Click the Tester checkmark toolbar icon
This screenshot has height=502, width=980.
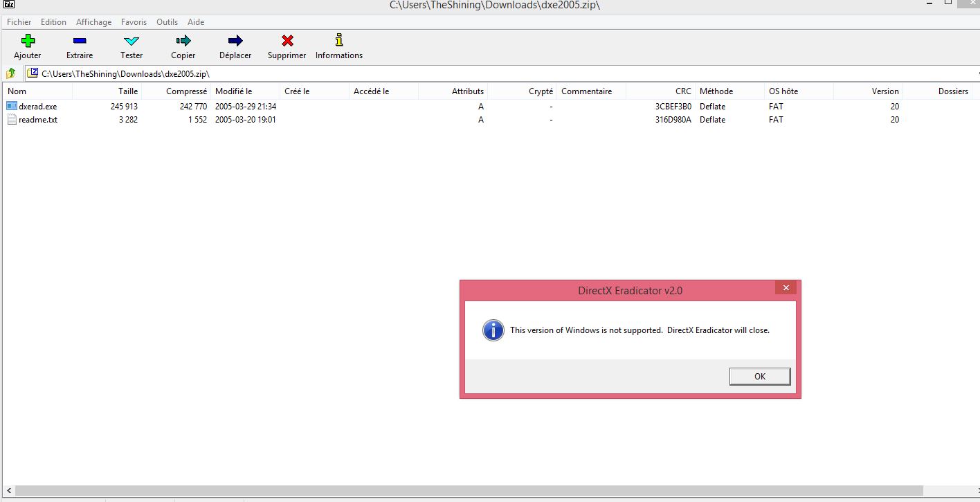click(x=131, y=41)
